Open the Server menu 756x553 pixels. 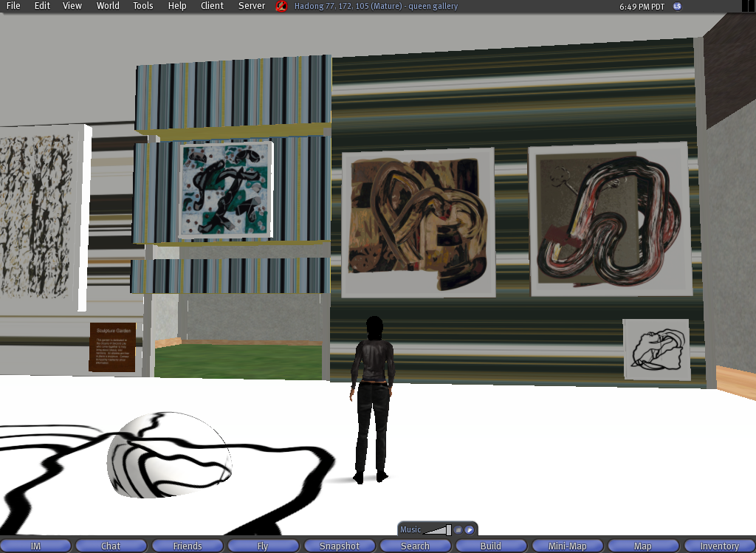[x=252, y=6]
